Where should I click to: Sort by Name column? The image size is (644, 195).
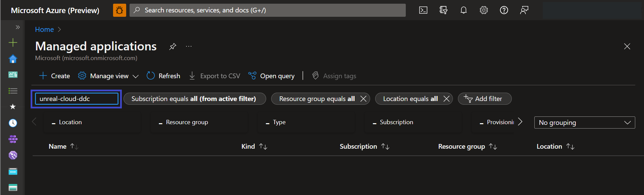pyautogui.click(x=63, y=146)
